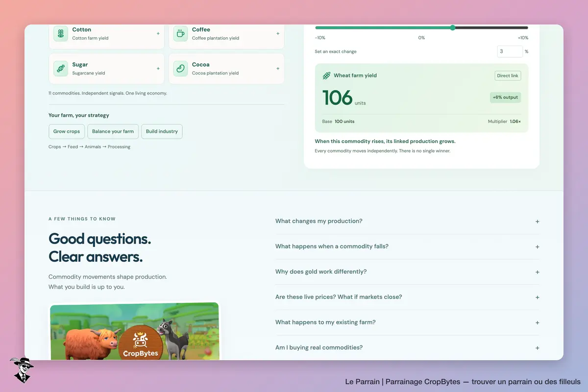
Task: Click the wheat icon beside Wheat farm yield
Action: 326,76
